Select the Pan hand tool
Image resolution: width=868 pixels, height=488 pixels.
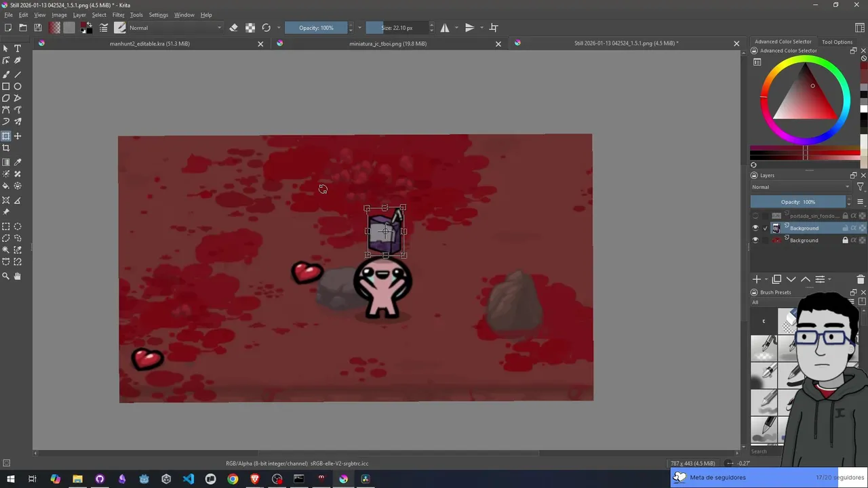[18, 276]
